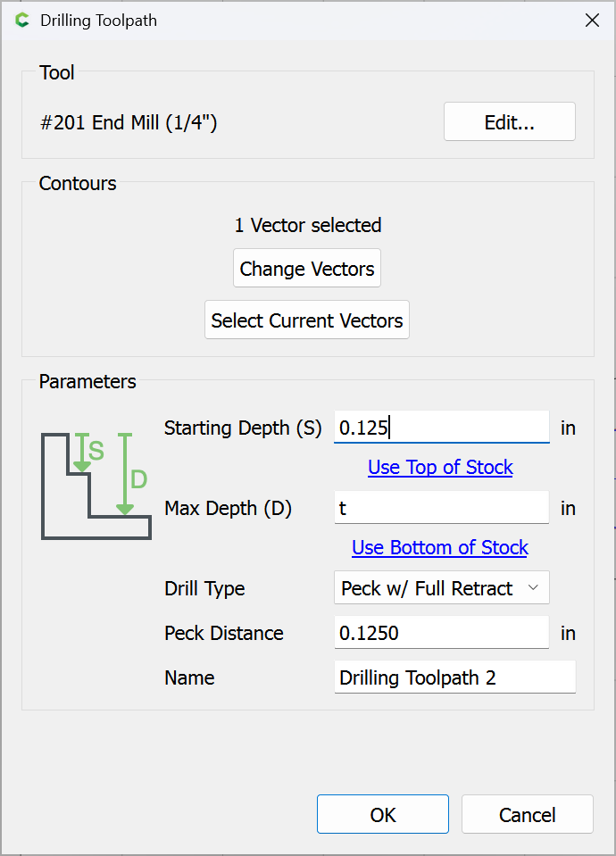Viewport: 616px width, 856px height.
Task: Click the Use Top of Stock link
Action: click(x=440, y=468)
